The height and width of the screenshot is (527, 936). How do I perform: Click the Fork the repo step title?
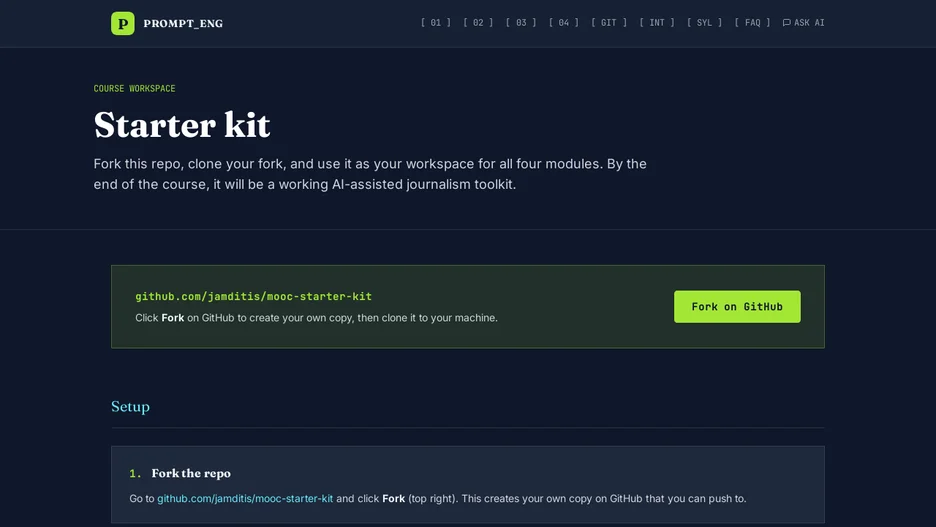pos(191,473)
